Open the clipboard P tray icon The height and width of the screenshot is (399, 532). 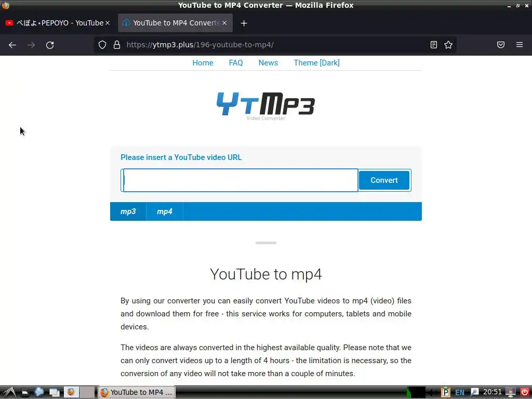[445, 393]
